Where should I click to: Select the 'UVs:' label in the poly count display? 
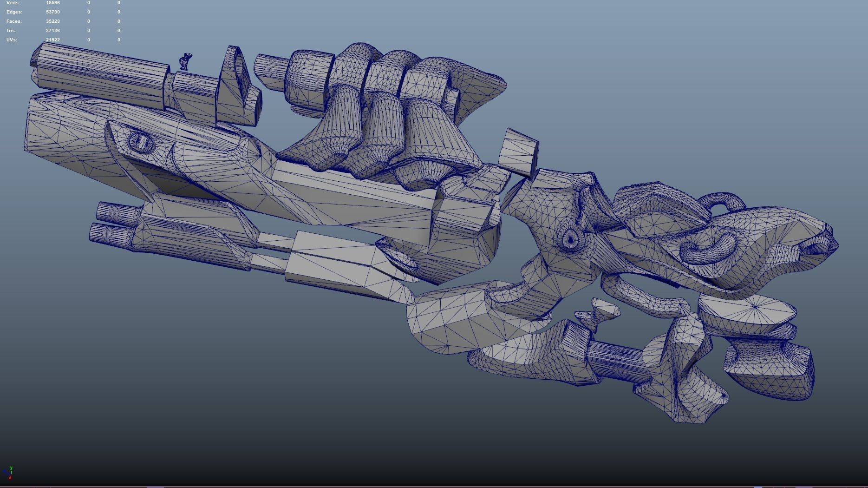click(12, 40)
